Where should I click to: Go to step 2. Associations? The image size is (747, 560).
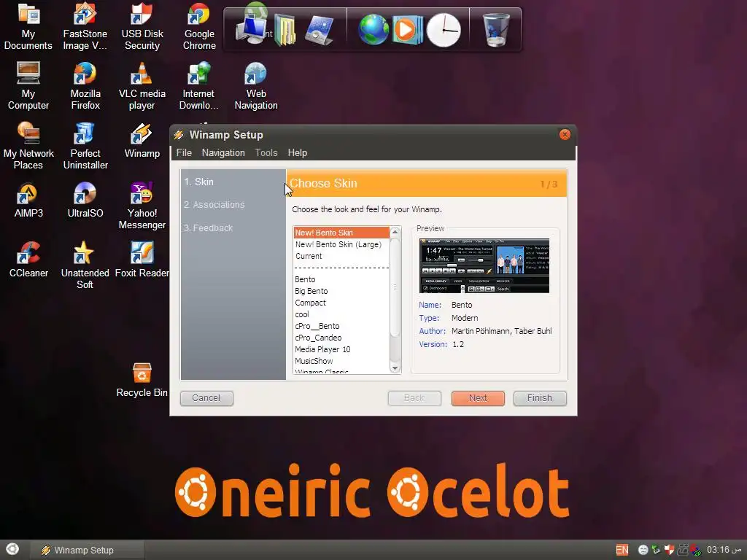pos(214,205)
